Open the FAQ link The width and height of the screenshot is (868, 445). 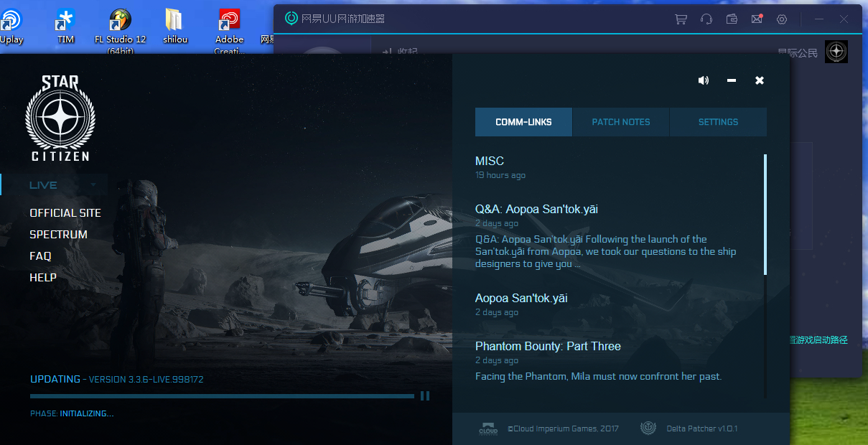coord(40,256)
